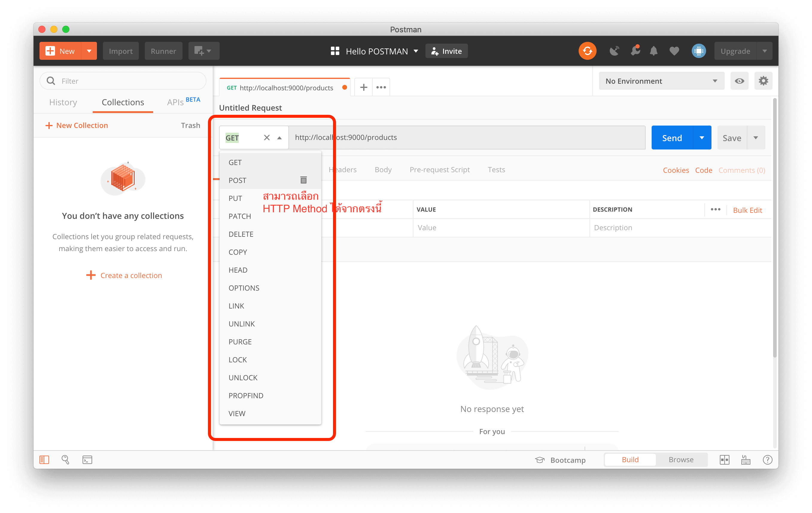Click the Save button
Screen dimensions: 812x513
click(732, 138)
